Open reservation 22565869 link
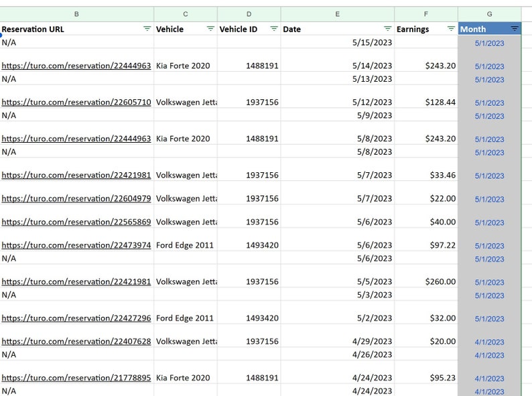 pyautogui.click(x=76, y=222)
